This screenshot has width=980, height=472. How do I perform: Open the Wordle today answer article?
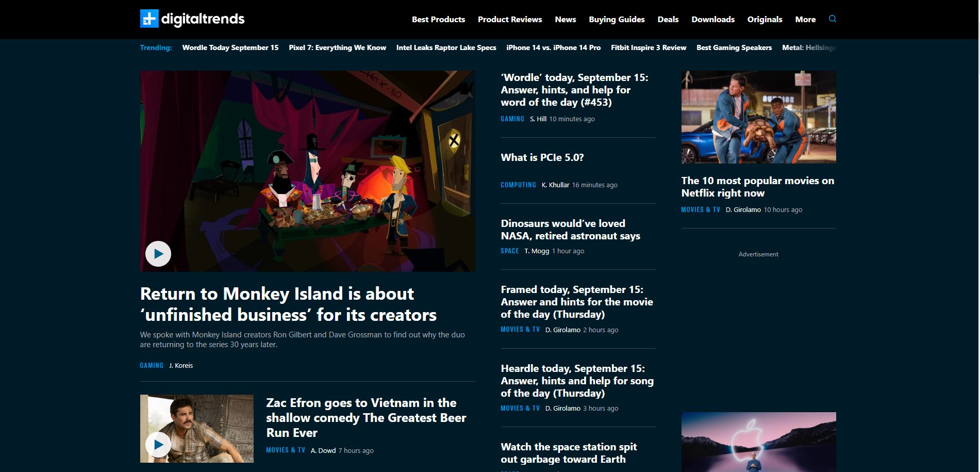click(575, 90)
